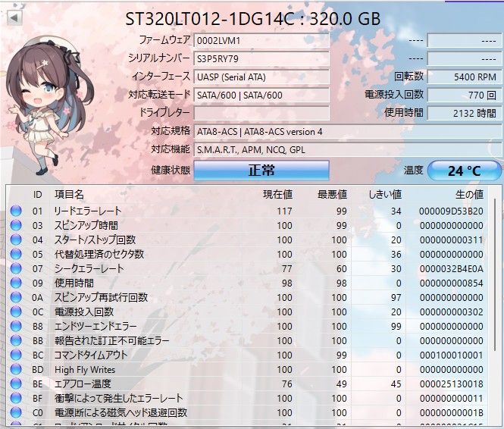This screenshot has width=504, height=429.
Task: Click the empty drive letter field
Action: point(261,114)
